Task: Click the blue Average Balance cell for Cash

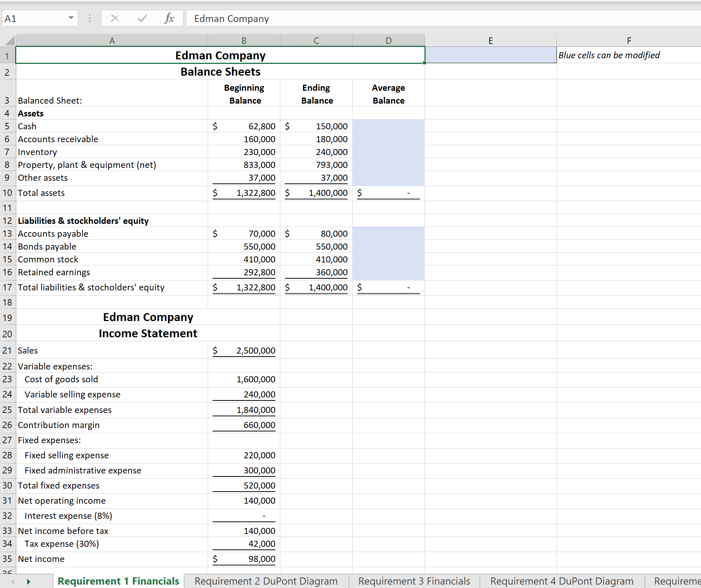Action: pos(388,126)
